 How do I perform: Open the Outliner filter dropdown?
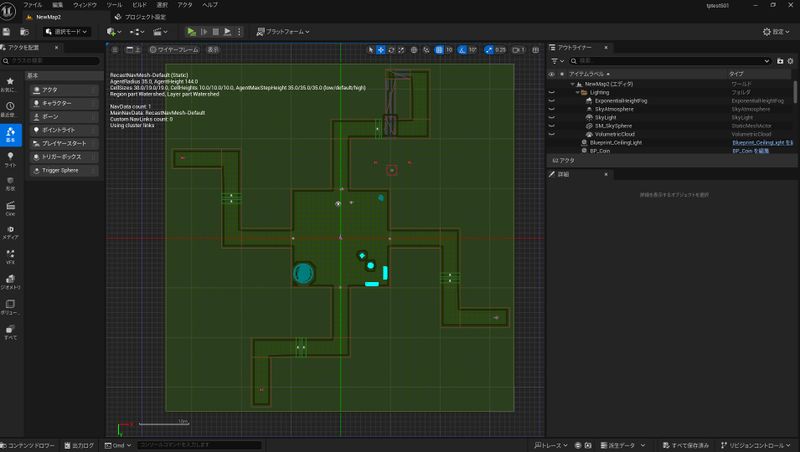point(557,61)
